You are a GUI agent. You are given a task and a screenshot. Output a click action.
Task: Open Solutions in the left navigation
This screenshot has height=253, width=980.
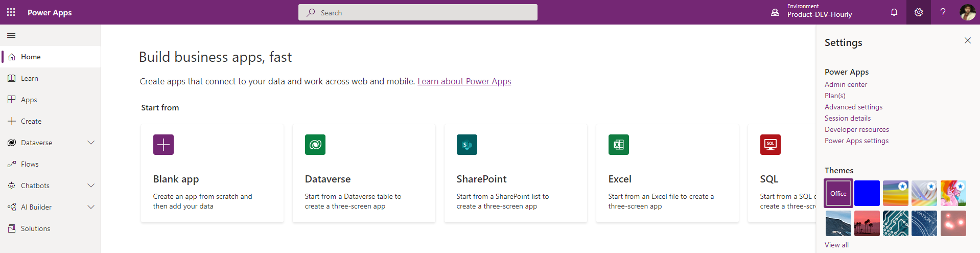click(35, 228)
